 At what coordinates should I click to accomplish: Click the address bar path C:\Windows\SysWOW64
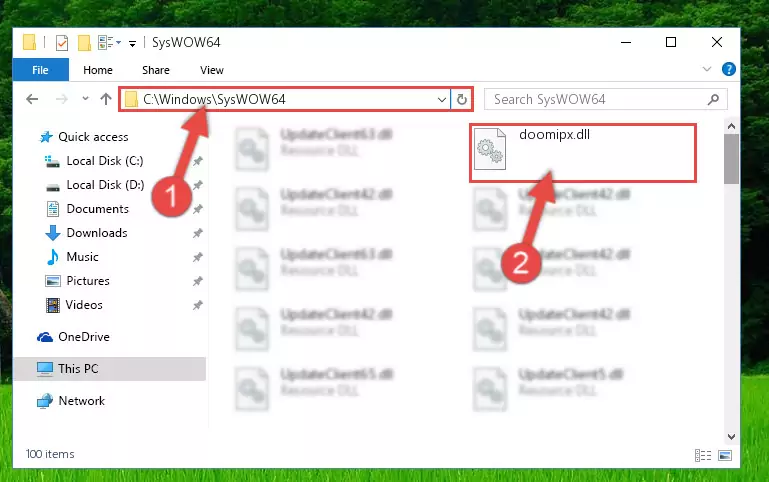click(x=214, y=100)
